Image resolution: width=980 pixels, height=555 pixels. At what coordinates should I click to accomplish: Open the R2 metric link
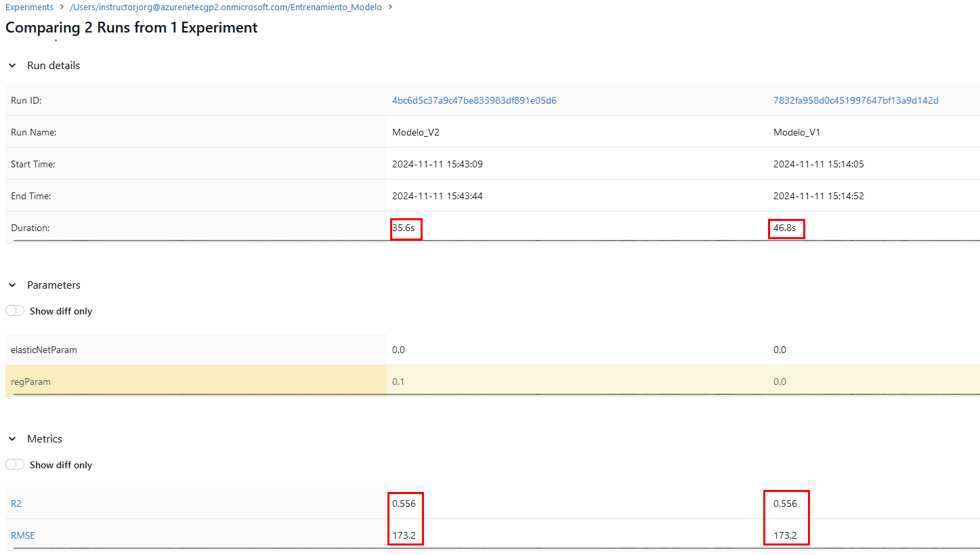16,503
